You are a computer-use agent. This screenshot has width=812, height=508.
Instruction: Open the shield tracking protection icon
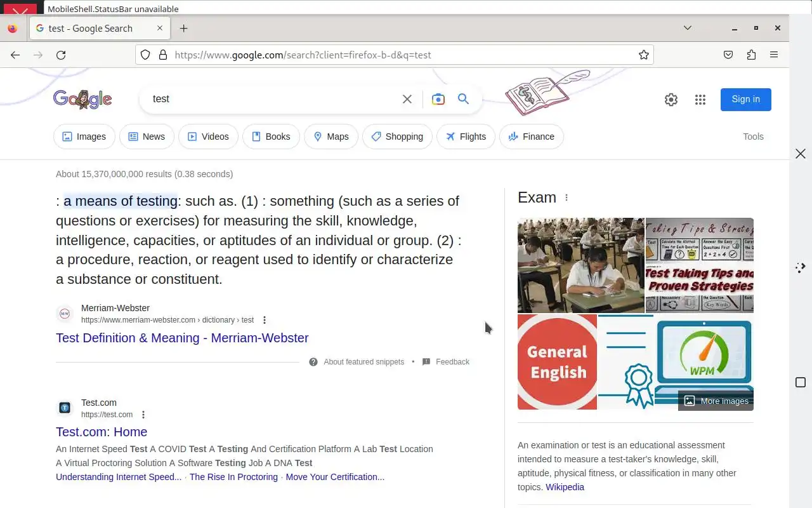[145, 55]
